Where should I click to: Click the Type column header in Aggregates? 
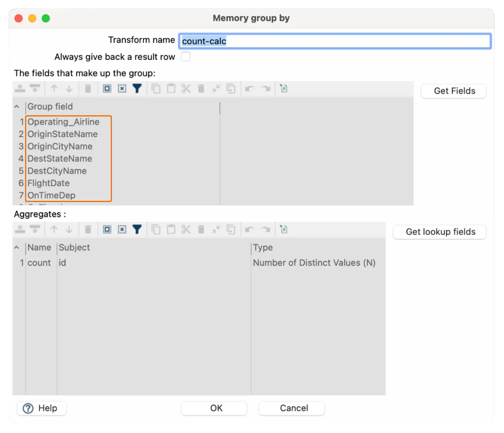263,248
